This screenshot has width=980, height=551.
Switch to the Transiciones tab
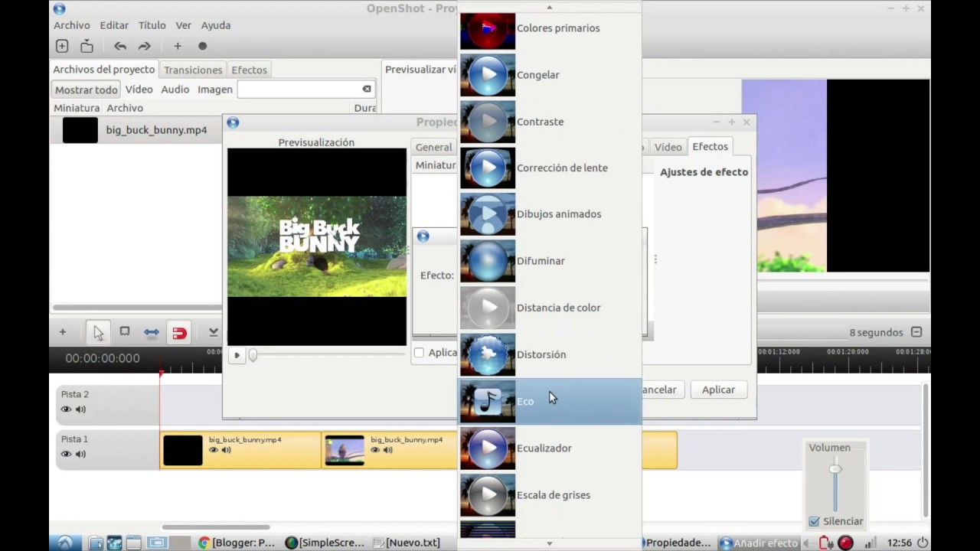(193, 70)
